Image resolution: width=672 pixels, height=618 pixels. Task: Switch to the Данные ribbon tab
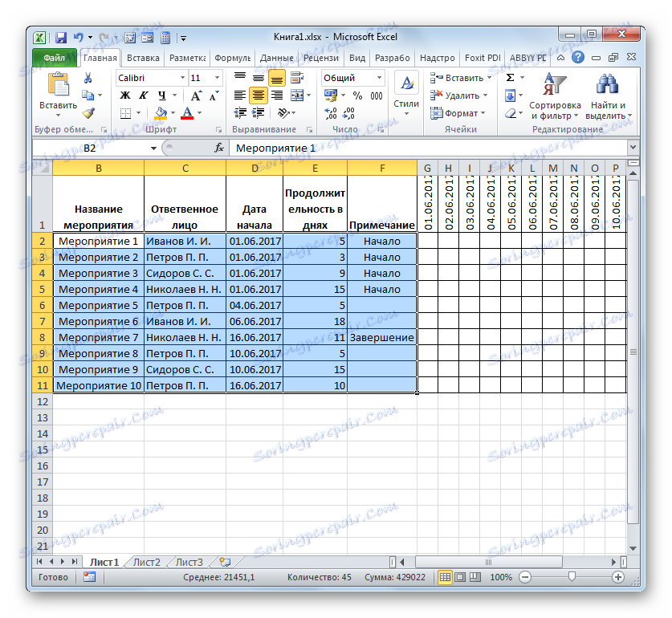coord(277,58)
